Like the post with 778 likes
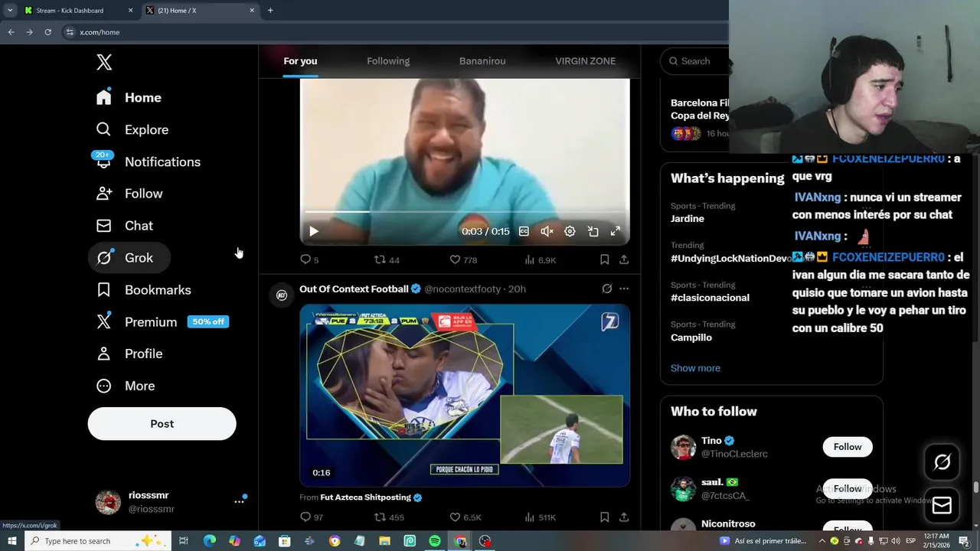 click(463, 260)
